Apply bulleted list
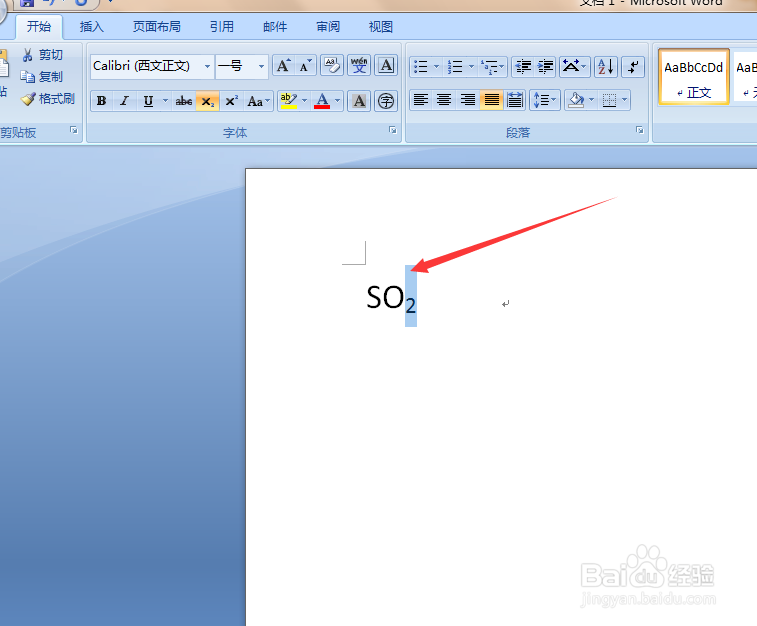Image resolution: width=757 pixels, height=626 pixels. coord(421,66)
